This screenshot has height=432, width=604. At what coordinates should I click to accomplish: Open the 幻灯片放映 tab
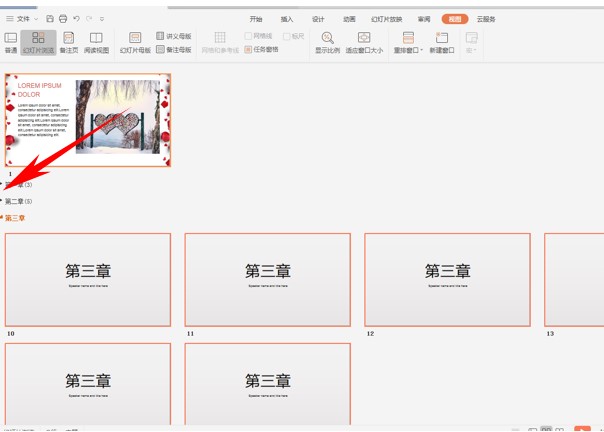tap(384, 19)
